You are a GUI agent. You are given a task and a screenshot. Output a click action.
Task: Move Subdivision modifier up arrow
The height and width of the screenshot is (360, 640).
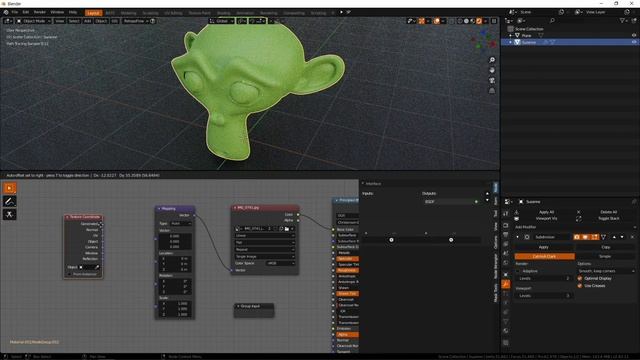point(614,237)
